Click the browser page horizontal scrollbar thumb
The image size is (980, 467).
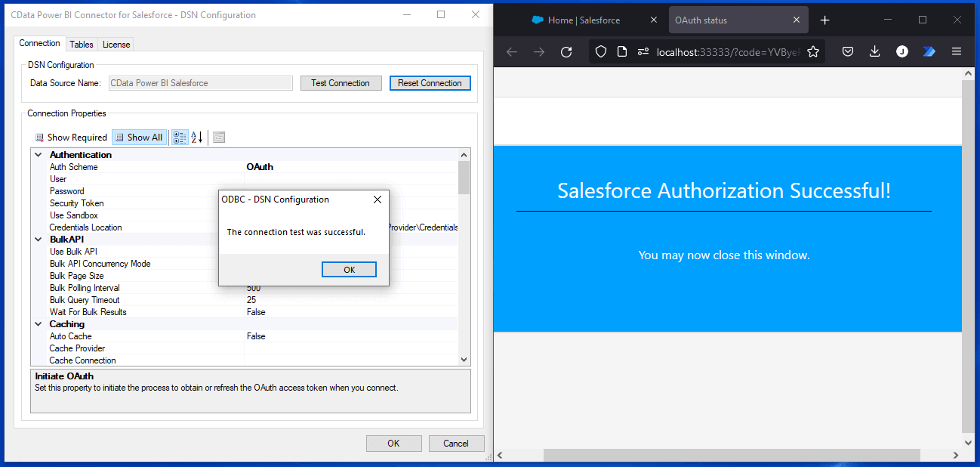(x=732, y=455)
